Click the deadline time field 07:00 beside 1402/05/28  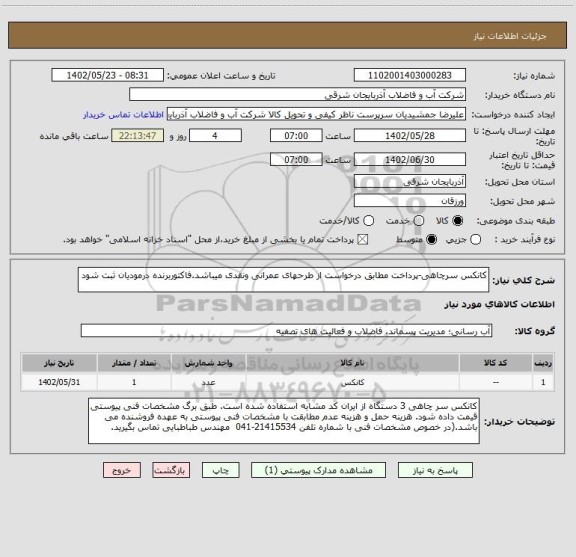pos(296,136)
